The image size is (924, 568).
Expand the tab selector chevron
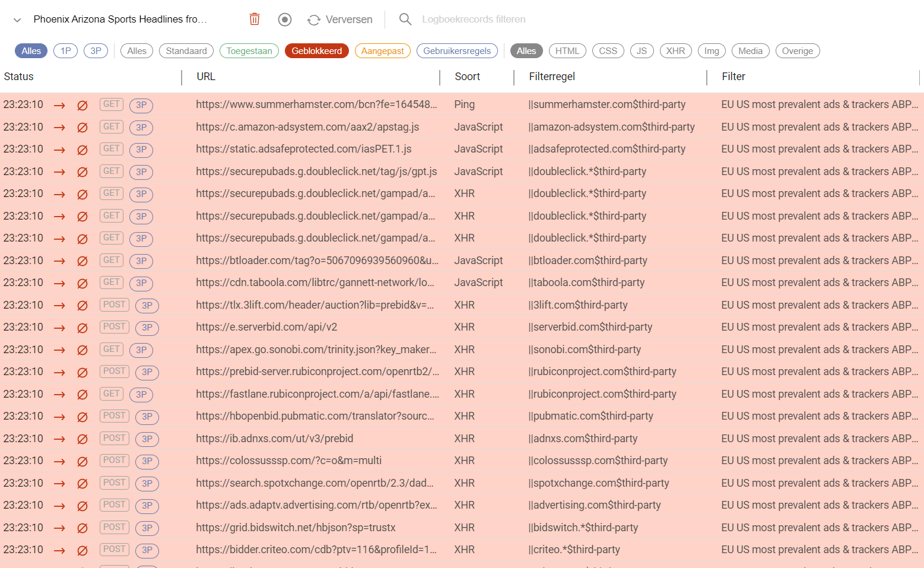(17, 20)
